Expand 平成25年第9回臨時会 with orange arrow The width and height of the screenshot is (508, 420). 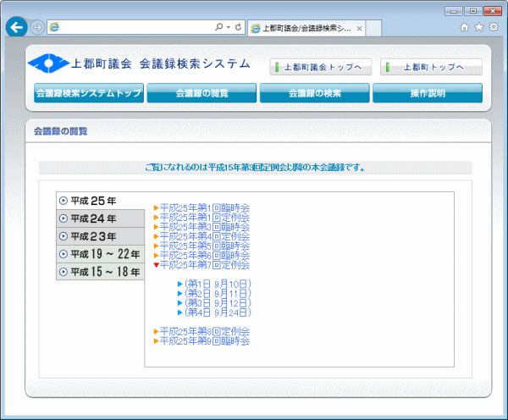coord(156,341)
